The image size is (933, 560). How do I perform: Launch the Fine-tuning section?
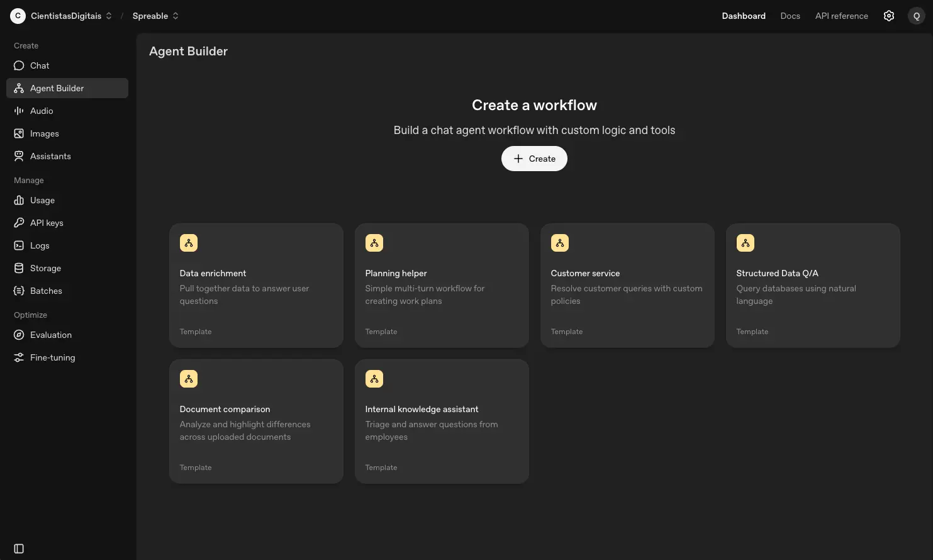point(52,357)
